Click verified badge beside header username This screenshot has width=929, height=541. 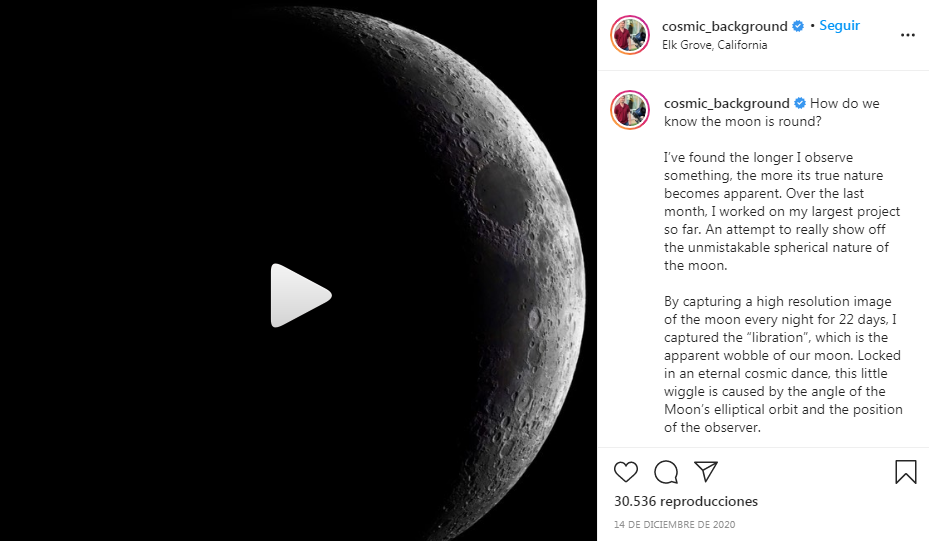(x=798, y=26)
